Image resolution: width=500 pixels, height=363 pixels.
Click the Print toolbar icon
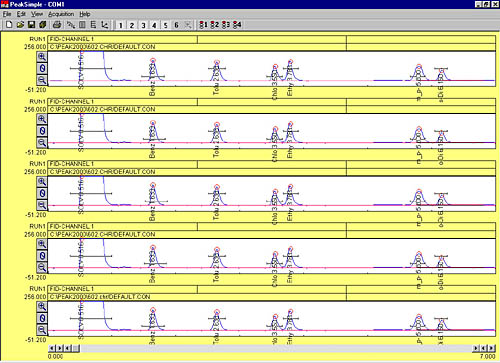pos(57,25)
